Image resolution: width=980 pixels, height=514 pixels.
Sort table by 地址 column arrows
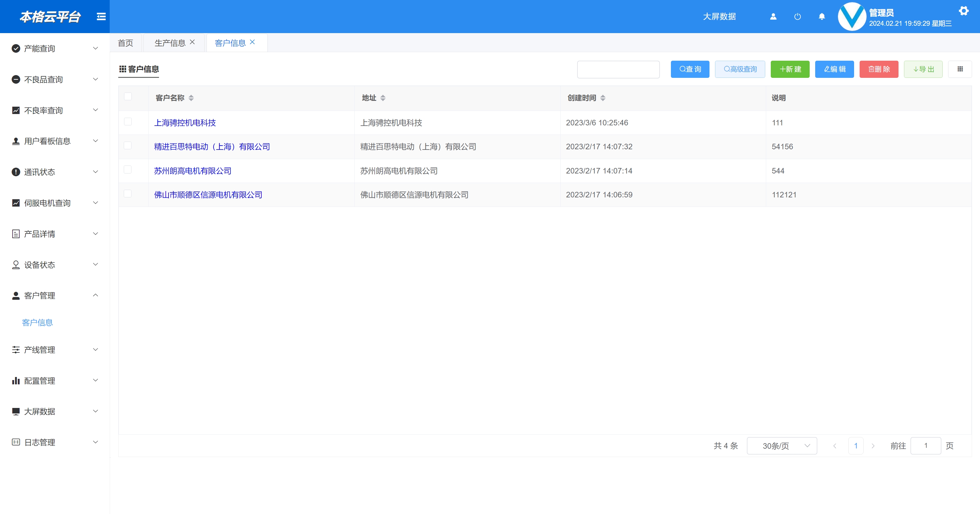[x=383, y=98]
